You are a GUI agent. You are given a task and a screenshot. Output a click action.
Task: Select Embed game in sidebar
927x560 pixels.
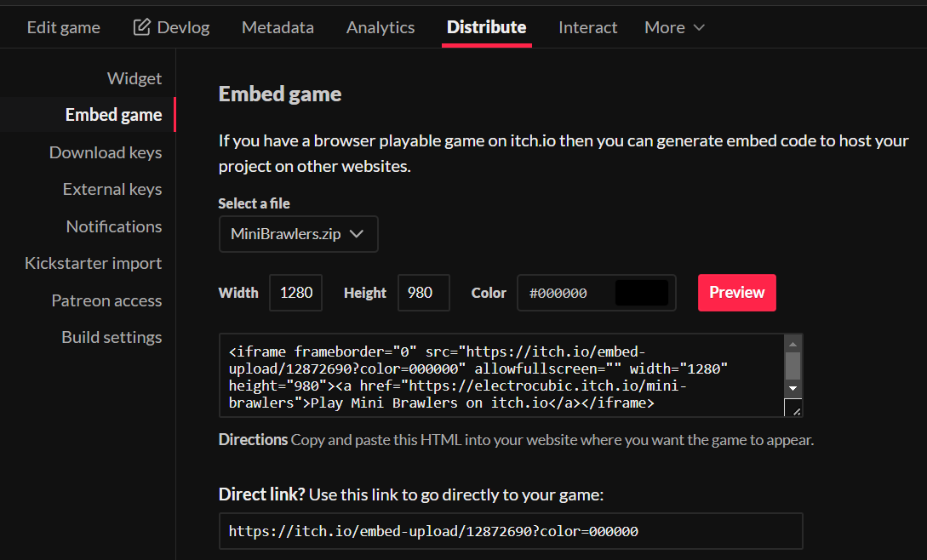(x=113, y=115)
